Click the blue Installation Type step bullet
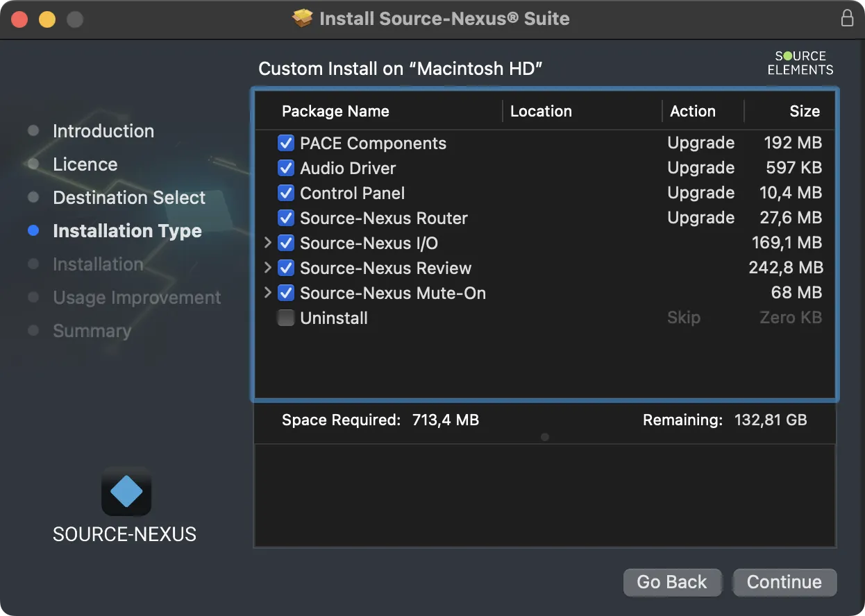The height and width of the screenshot is (616, 865). [x=33, y=230]
